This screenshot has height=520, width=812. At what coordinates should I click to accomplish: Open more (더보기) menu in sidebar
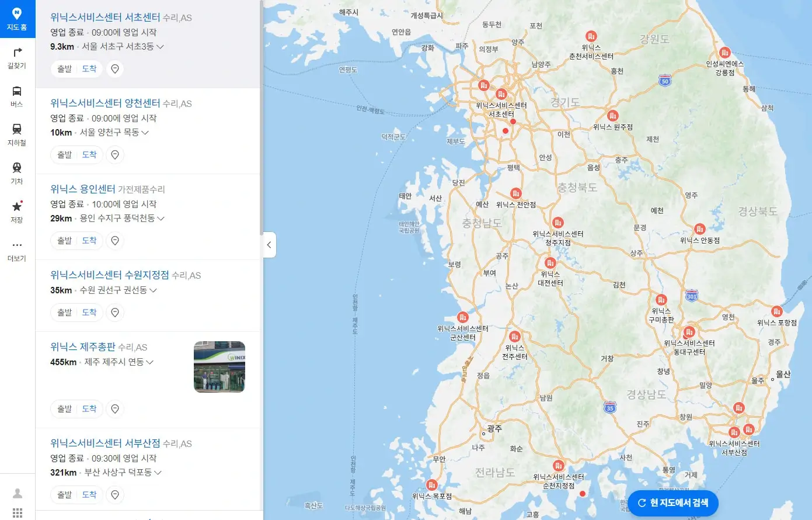(17, 251)
